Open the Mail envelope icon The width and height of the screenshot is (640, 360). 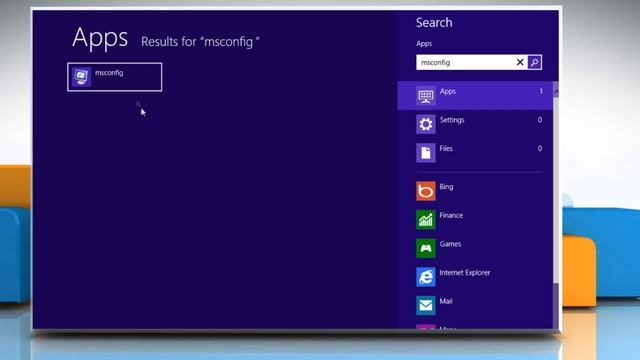426,305
